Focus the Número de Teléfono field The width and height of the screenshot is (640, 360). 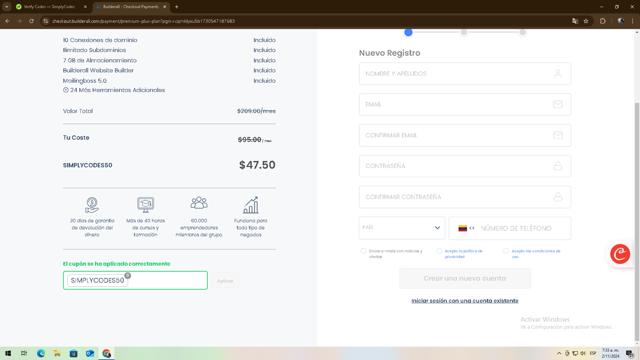[x=510, y=228]
